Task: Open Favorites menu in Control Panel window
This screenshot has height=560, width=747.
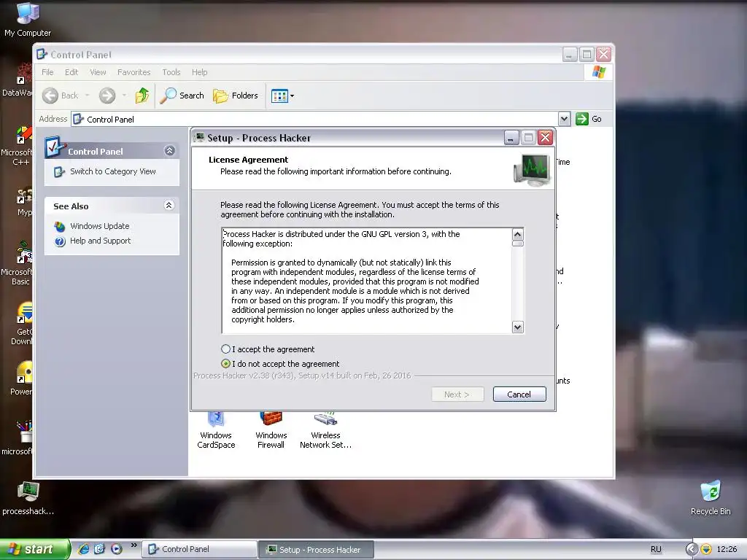Action: [134, 72]
